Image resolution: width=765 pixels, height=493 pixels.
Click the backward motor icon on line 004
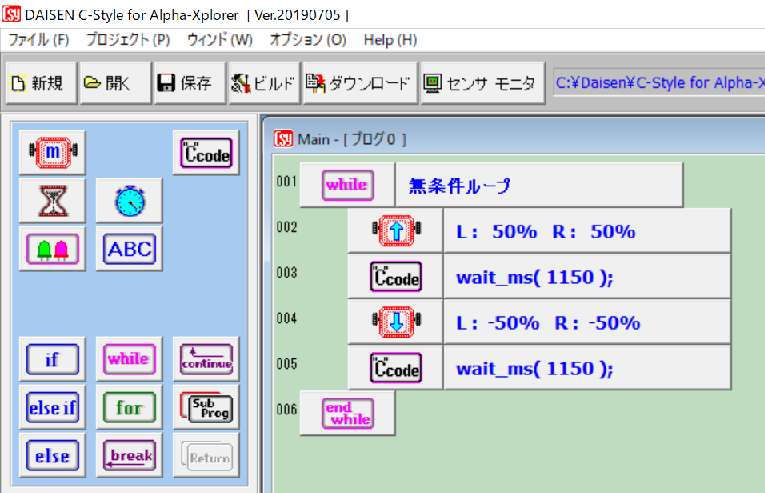pos(396,322)
